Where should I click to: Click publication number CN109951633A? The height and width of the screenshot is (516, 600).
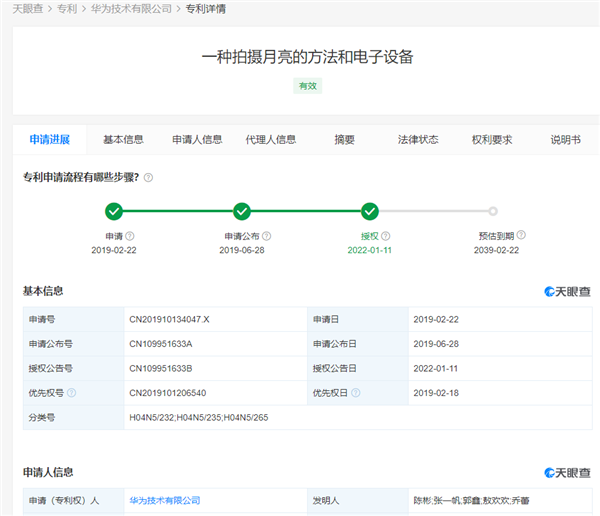pyautogui.click(x=161, y=344)
